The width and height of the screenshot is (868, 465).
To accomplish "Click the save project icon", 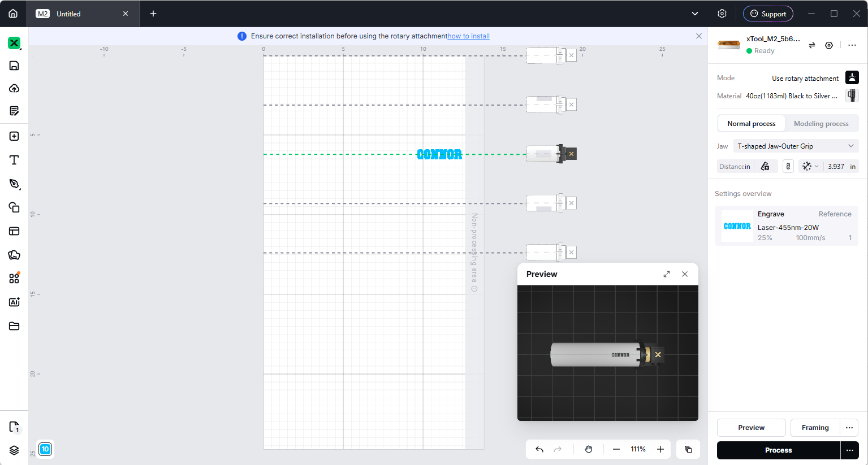I will point(14,66).
